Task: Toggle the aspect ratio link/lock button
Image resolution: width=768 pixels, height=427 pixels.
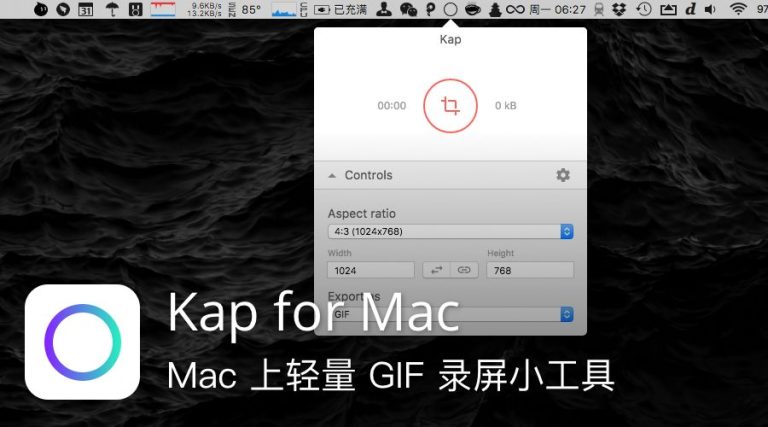Action: click(464, 270)
